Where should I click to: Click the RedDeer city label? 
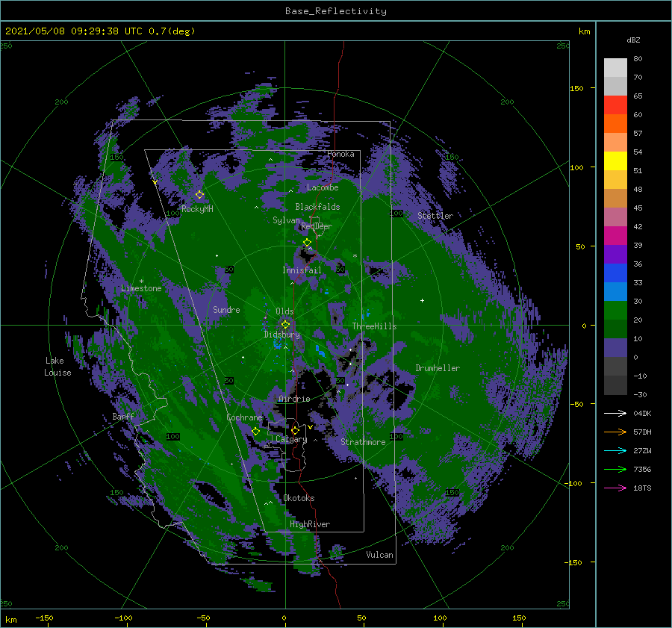coord(317,226)
